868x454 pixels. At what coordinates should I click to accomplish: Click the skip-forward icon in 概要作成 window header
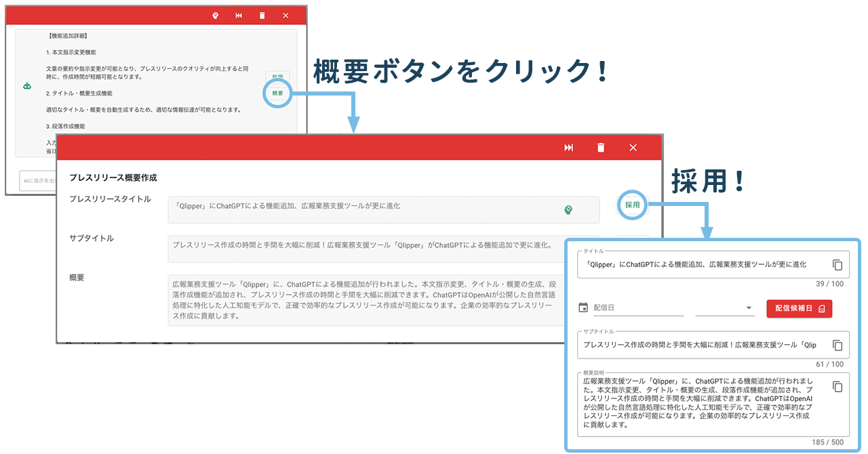[x=569, y=148]
